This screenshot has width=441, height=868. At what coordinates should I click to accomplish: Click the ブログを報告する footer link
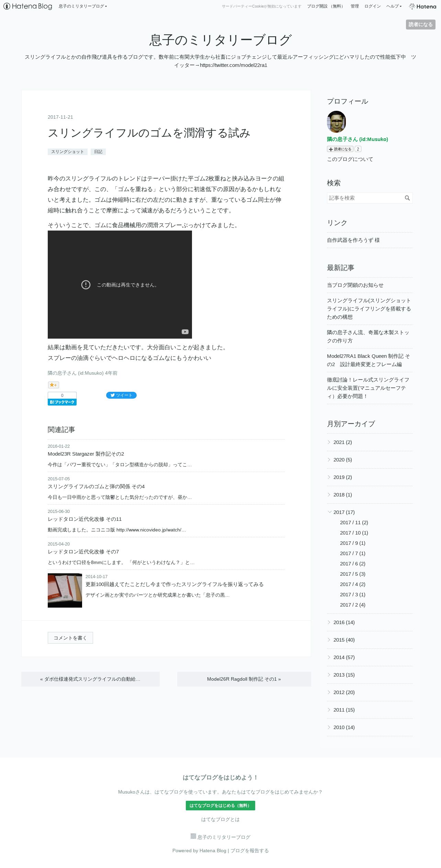(x=250, y=851)
